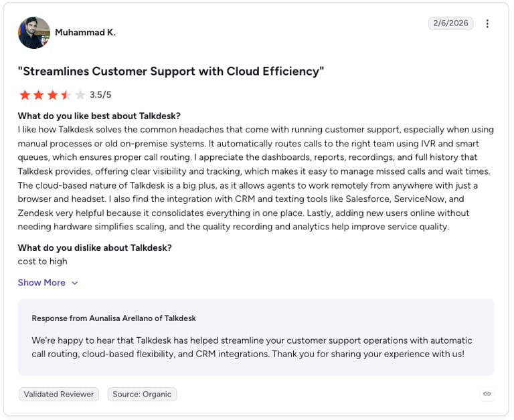514x420 pixels.
Task: Click the 2/6/2026 date badge
Action: [450, 23]
